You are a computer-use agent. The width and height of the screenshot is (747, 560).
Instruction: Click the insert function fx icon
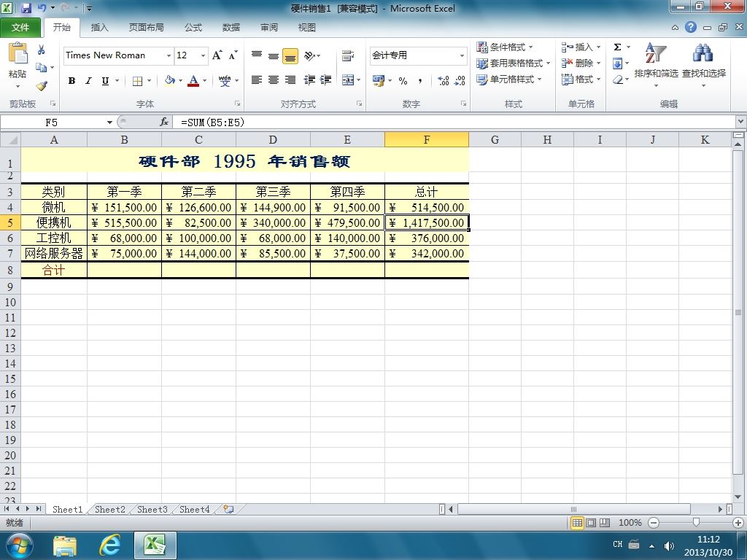click(x=164, y=122)
